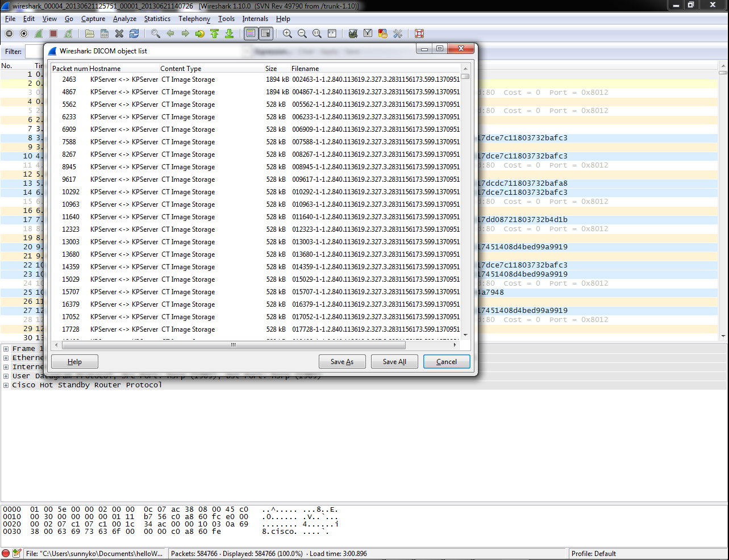Save this capture file icon

click(x=105, y=34)
